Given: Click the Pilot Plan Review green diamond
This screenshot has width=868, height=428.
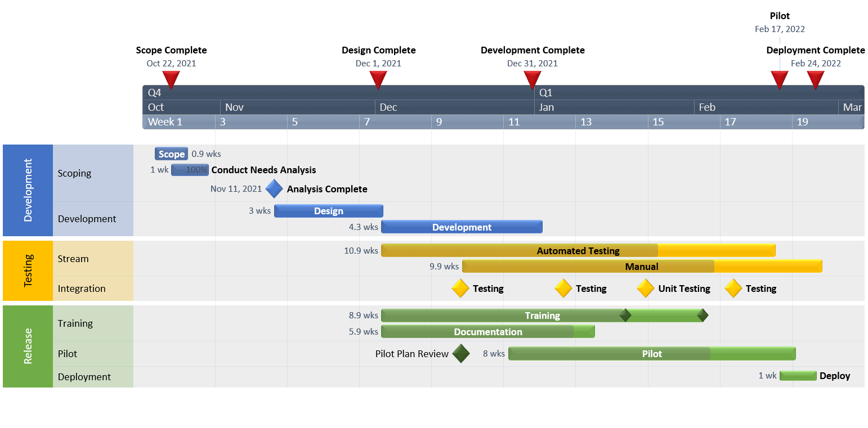Looking at the screenshot, I should click(460, 354).
